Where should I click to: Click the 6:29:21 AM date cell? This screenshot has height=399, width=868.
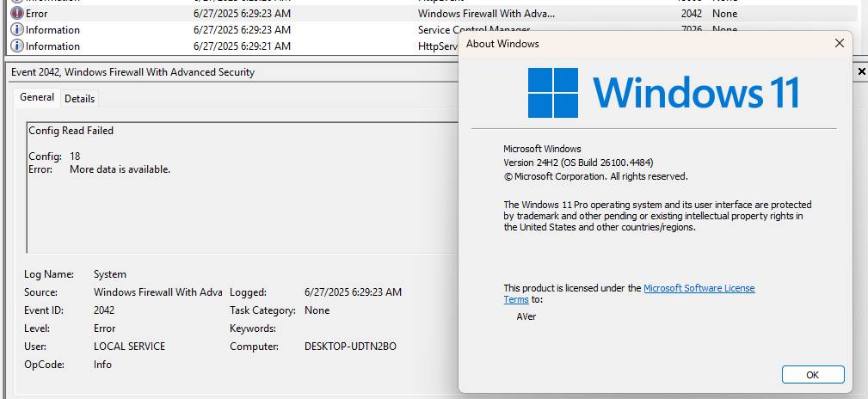pyautogui.click(x=242, y=46)
